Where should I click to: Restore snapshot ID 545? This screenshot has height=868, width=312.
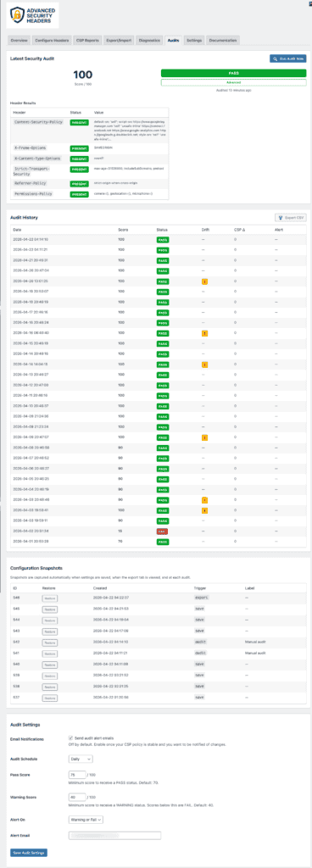(50, 609)
